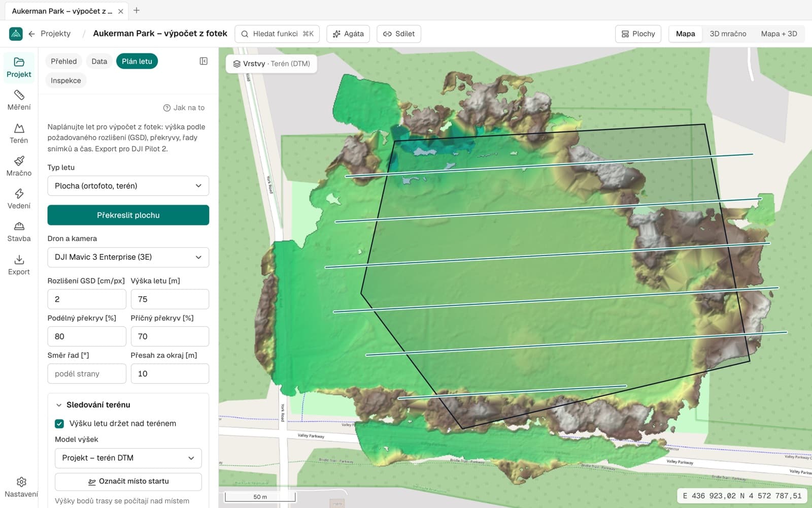Click the Rozlišení GSD input field
The width and height of the screenshot is (812, 508).
point(87,299)
